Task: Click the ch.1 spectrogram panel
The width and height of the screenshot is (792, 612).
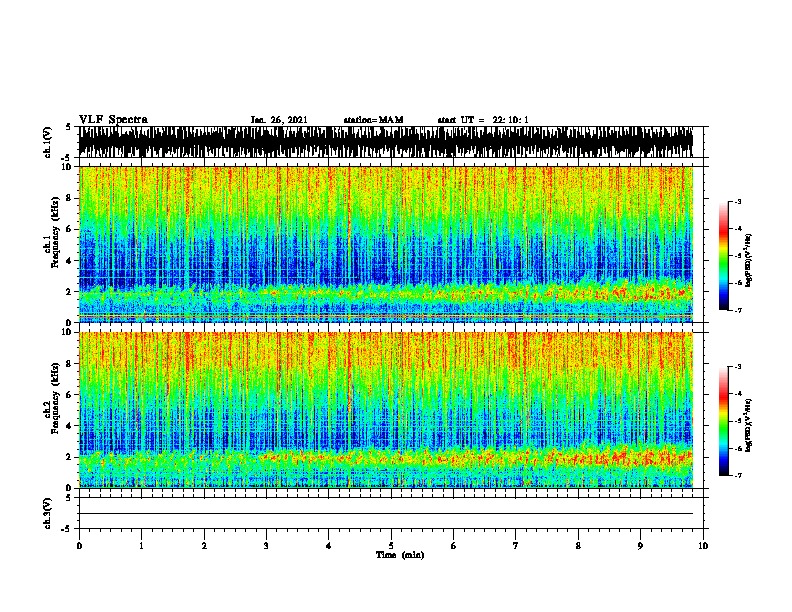Action: tap(386, 244)
